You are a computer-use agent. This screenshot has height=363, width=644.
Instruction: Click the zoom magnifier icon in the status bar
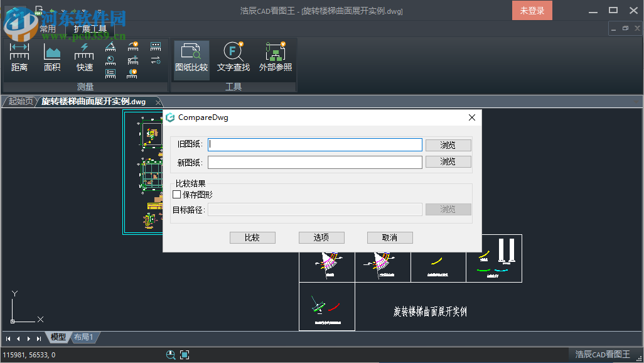171,355
